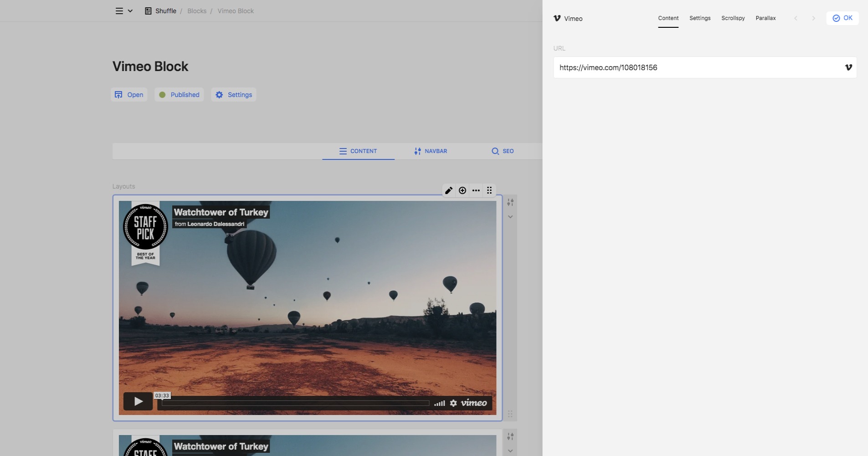Toggle the Published status button
This screenshot has height=456, width=868.
[179, 95]
